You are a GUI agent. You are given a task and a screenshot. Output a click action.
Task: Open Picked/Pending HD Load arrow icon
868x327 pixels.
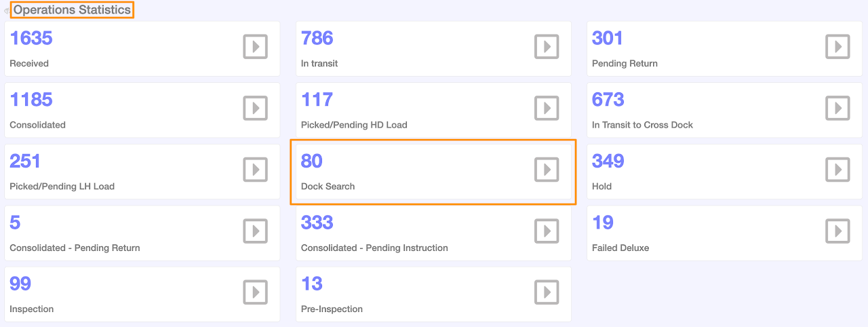point(547,108)
